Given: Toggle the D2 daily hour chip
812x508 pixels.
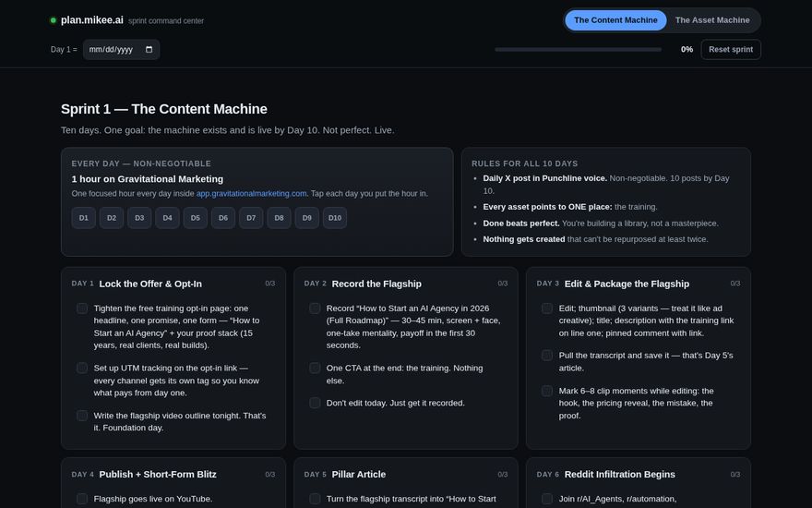Looking at the screenshot, I should pos(112,218).
